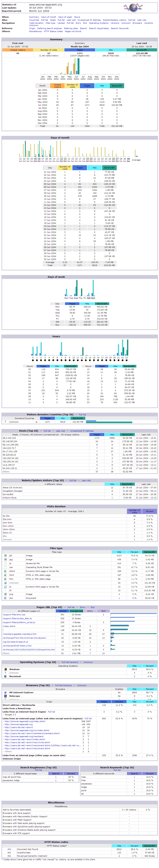Click the Search Keyphrases referers navigation link
The width and height of the screenshot is (159, 868).
(x=99, y=28)
